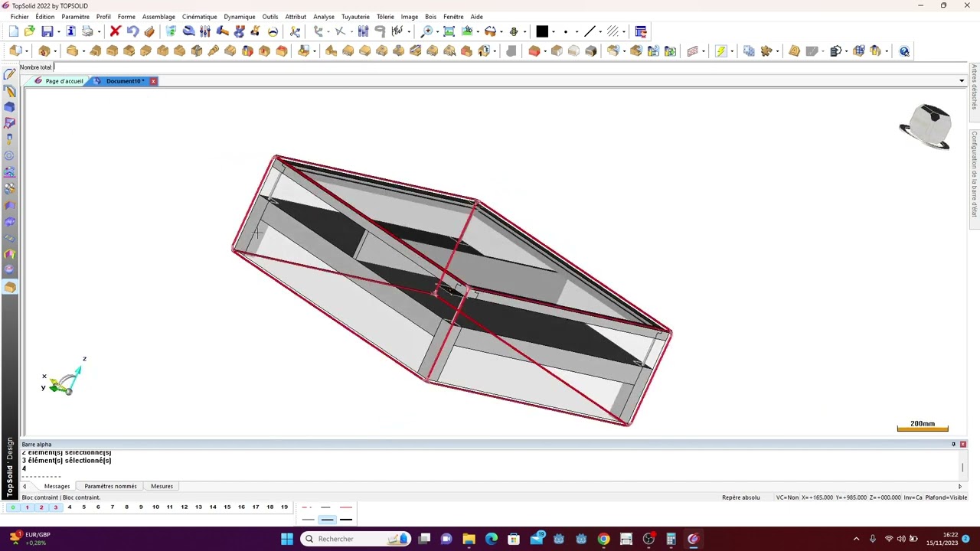Toggle layer 10 in the layer bar
Image resolution: width=980 pixels, height=551 pixels.
click(x=155, y=507)
